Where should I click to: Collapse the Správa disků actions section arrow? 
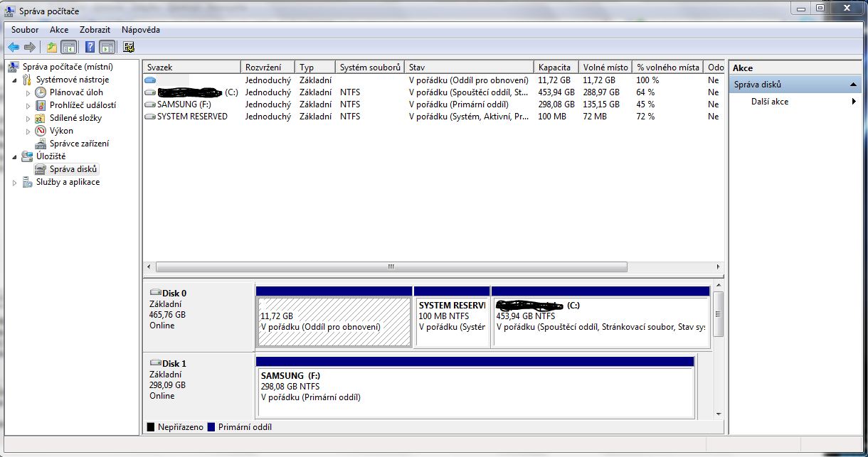pos(854,85)
